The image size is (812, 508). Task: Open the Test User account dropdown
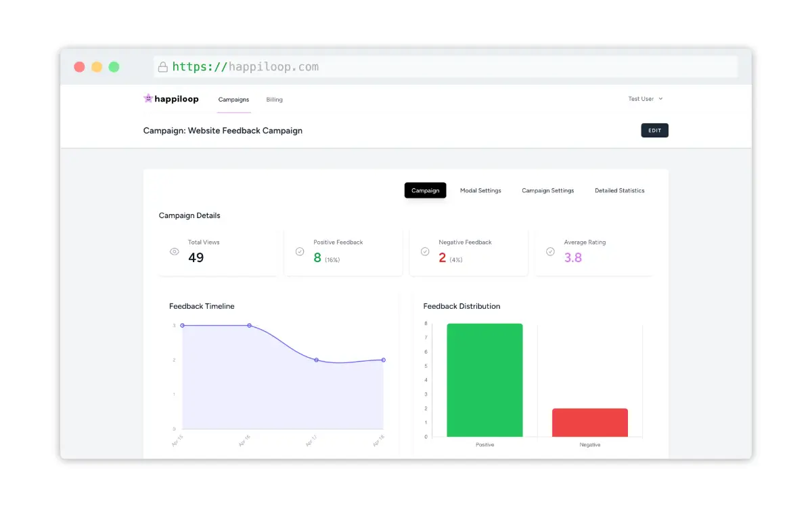645,99
